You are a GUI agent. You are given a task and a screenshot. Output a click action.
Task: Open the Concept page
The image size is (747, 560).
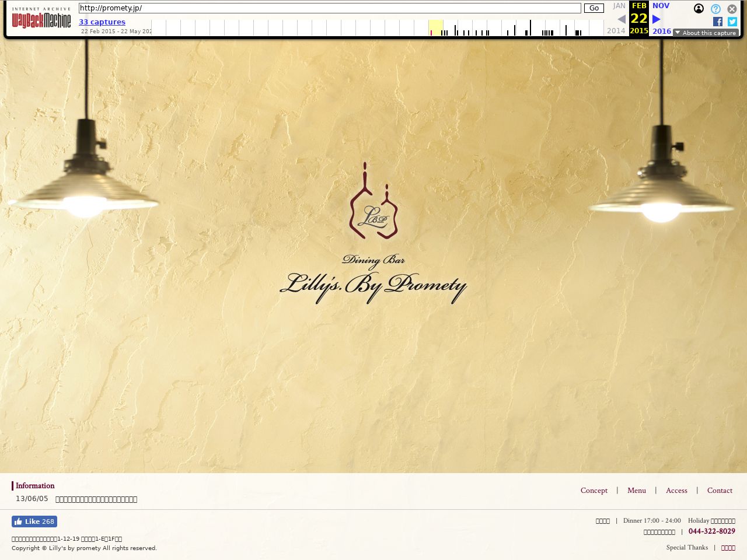coord(594,491)
